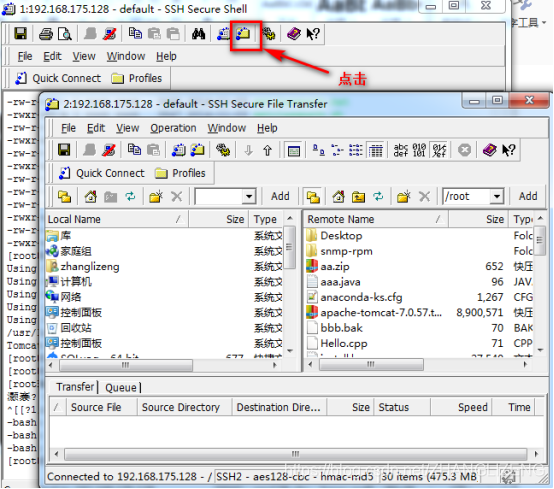Click the cancel transfer X-circle icon
554x489 pixels.
(464, 150)
